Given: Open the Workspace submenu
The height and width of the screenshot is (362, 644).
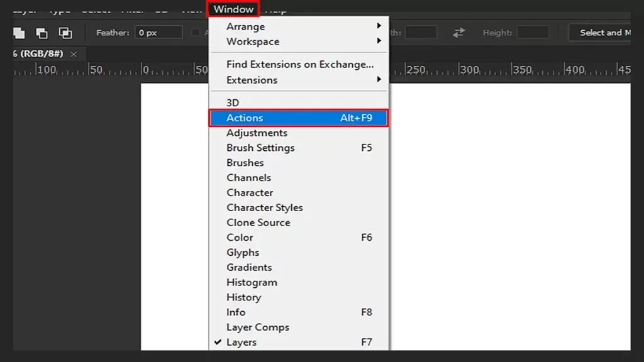Looking at the screenshot, I should point(299,41).
